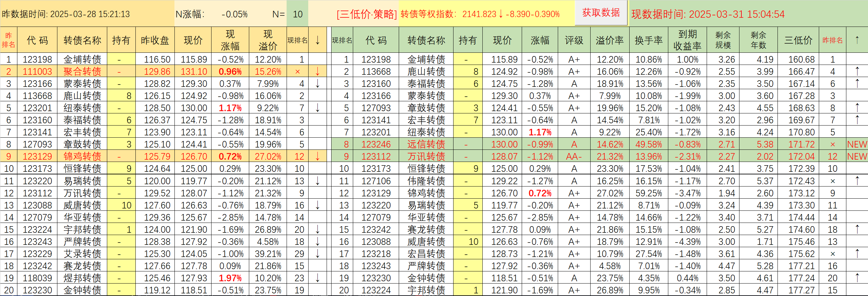Click bond code 123229
Viewport: 868px width, 296px height.
tap(37, 254)
